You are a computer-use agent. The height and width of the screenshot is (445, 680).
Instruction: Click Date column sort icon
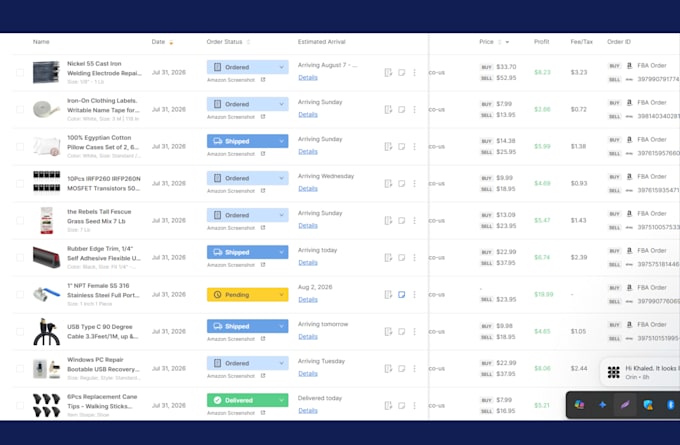[x=171, y=42]
